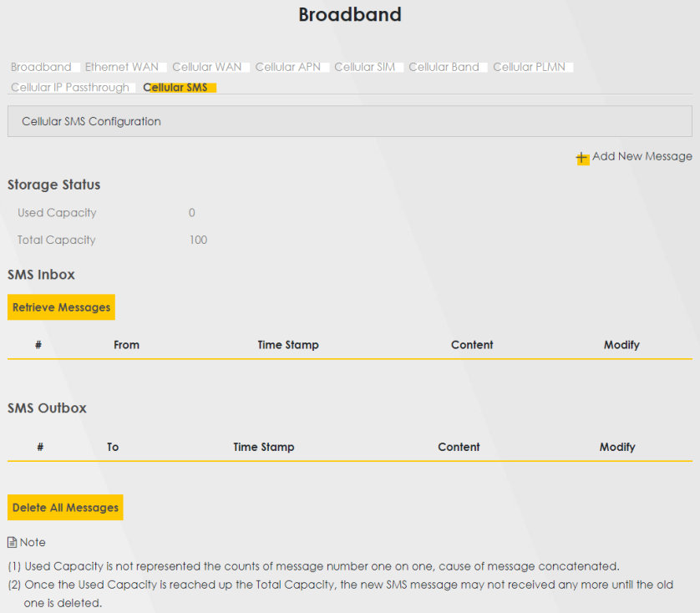
Task: Click the Add New Message link text
Action: pyautogui.click(x=642, y=156)
